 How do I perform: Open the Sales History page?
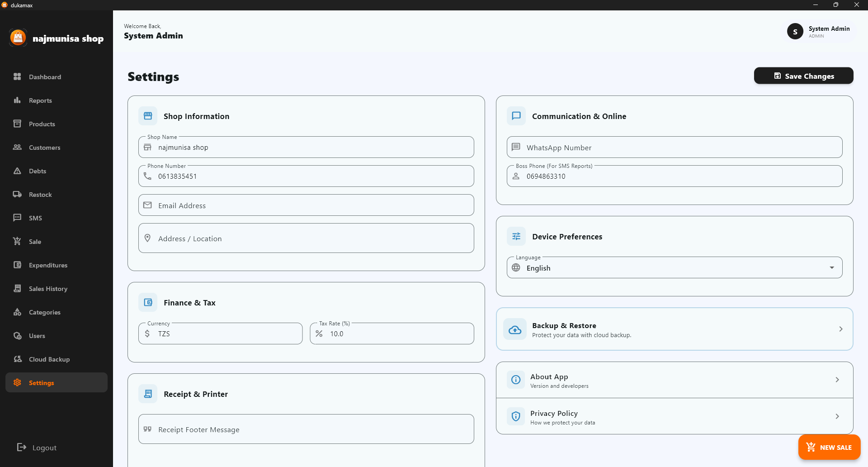(x=57, y=288)
